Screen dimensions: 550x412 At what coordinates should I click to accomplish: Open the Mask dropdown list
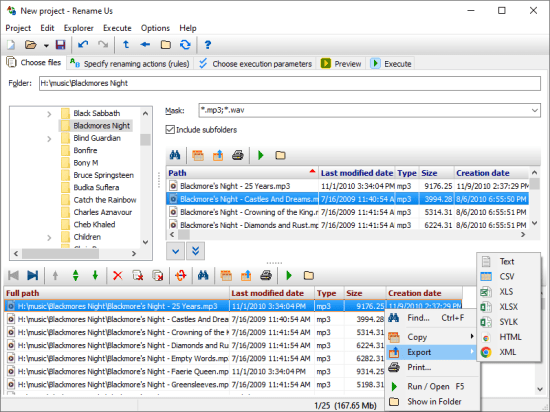(x=535, y=110)
